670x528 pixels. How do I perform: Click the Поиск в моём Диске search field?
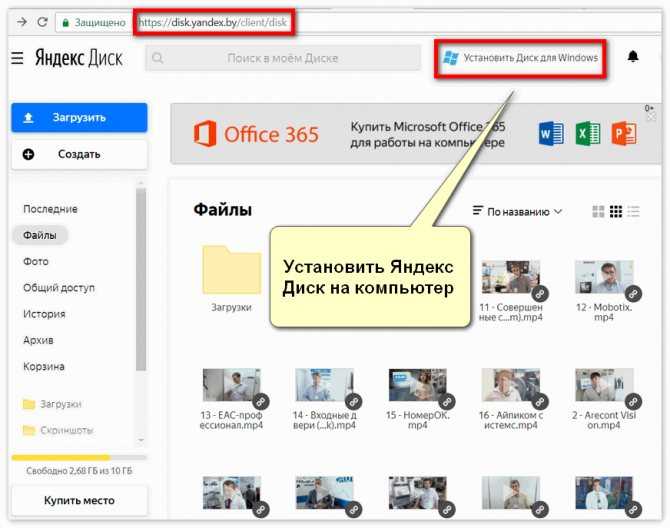(x=283, y=58)
